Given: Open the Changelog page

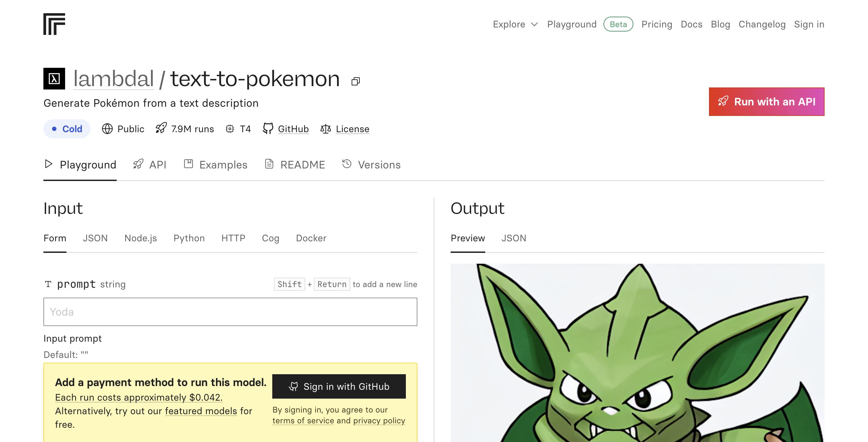Looking at the screenshot, I should coord(762,24).
